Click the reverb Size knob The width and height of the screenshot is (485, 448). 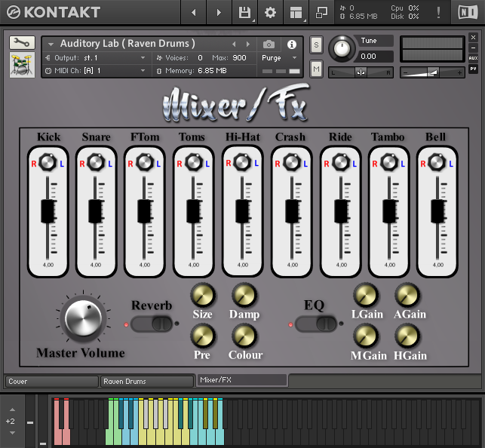(x=203, y=295)
